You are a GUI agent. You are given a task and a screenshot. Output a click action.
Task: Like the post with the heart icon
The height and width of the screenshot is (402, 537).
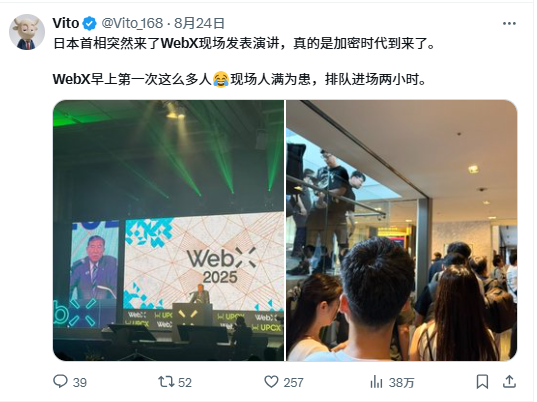272,382
